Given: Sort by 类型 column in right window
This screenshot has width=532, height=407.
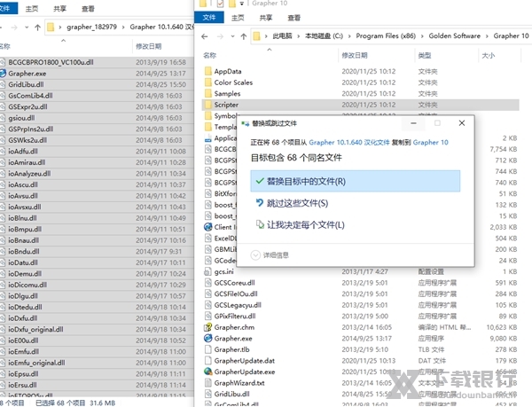Looking at the screenshot, I should [x=425, y=56].
